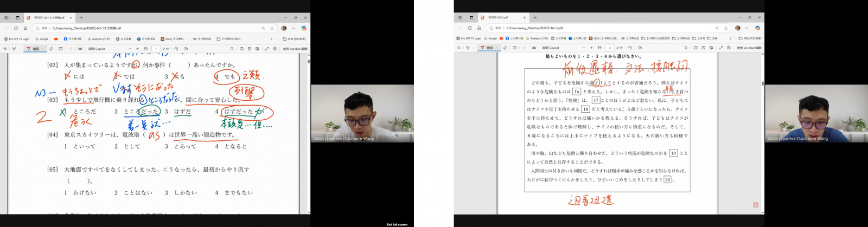Select the eraser tool in left PDF window

[x=51, y=49]
